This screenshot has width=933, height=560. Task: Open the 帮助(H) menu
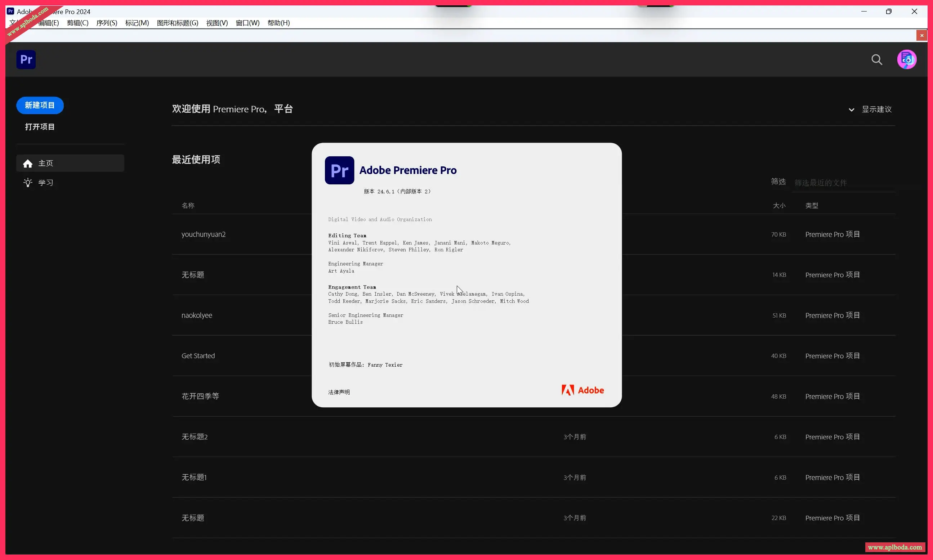278,23
